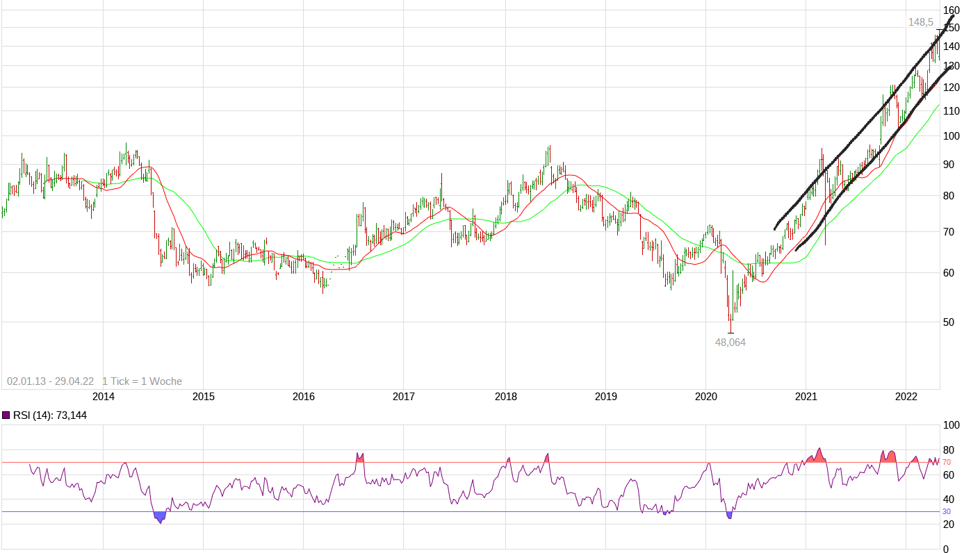980x553 pixels.
Task: Click the 2014 year label on the time axis
Action: pos(104,397)
